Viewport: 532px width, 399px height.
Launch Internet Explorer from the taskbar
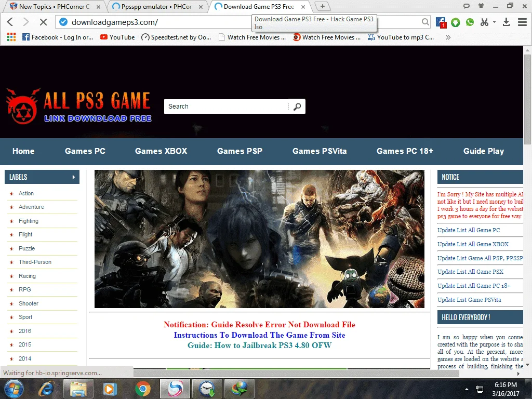coord(46,389)
